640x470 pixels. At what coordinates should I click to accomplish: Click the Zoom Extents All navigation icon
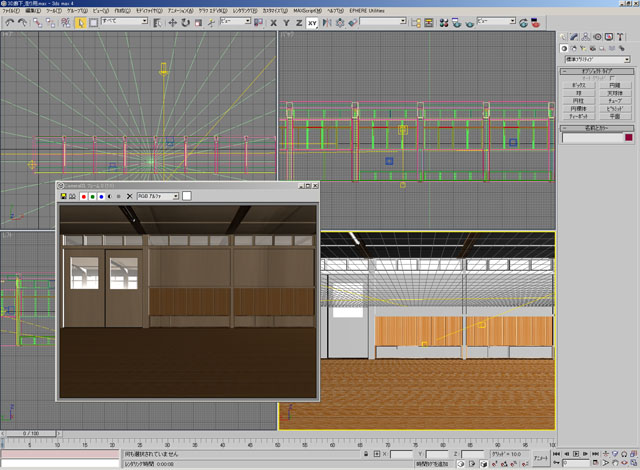[633, 454]
